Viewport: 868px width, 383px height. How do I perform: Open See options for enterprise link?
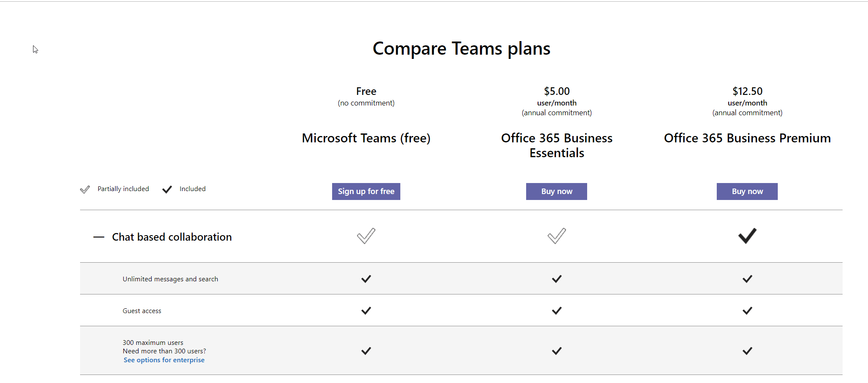[x=164, y=360]
